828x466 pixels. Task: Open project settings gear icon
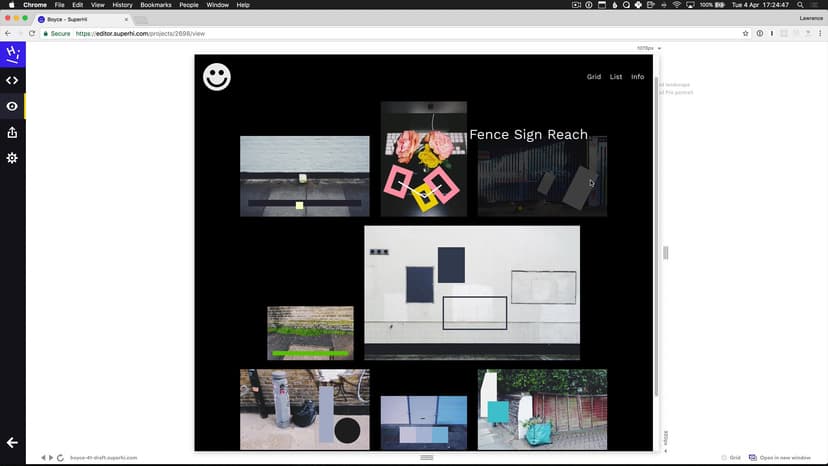click(x=12, y=158)
